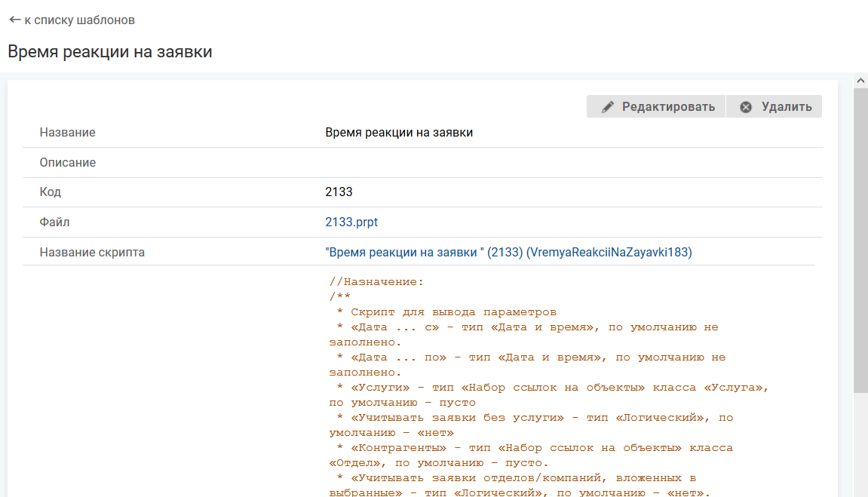Click the 'Название' field label
The image size is (868, 497).
(68, 133)
